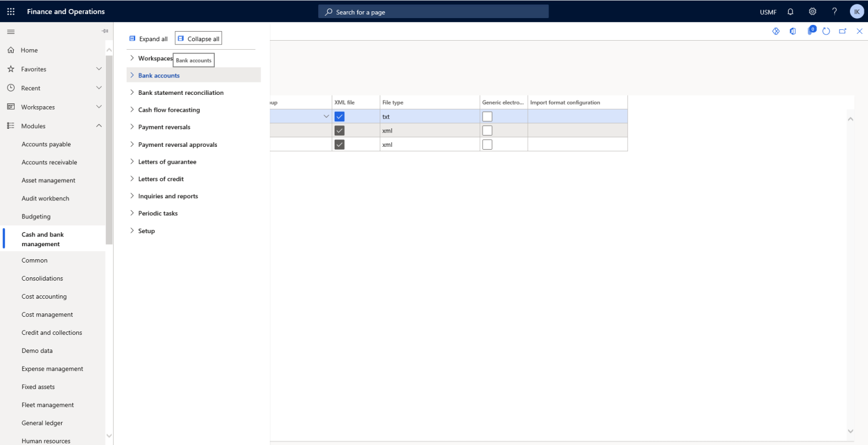
Task: Click the Collapse all button
Action: pos(198,38)
